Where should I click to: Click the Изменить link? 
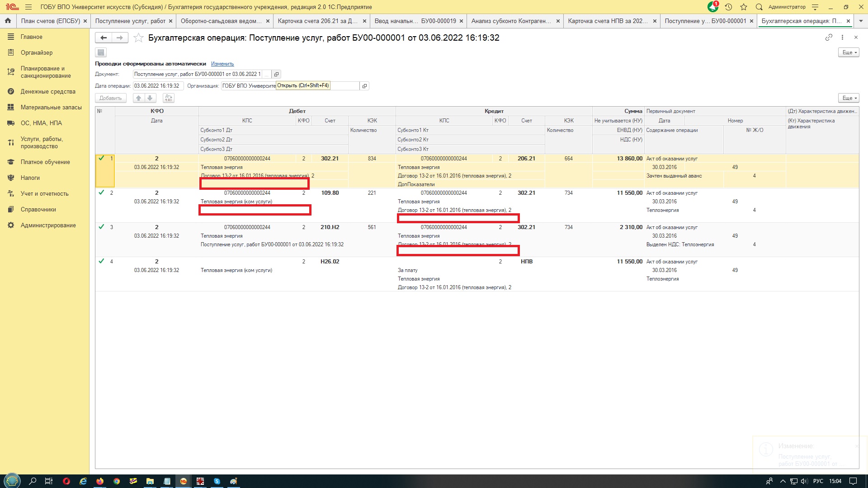click(222, 64)
